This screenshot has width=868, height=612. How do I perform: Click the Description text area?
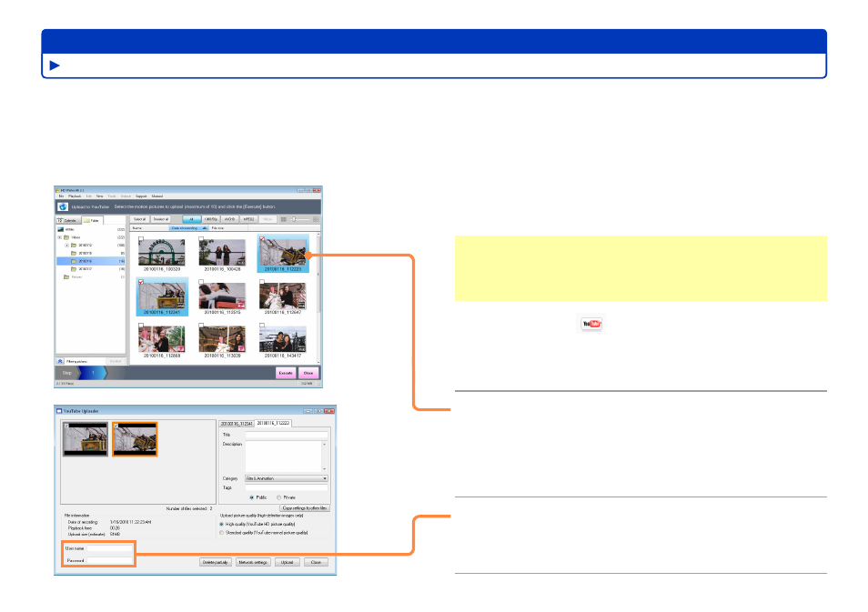point(284,456)
